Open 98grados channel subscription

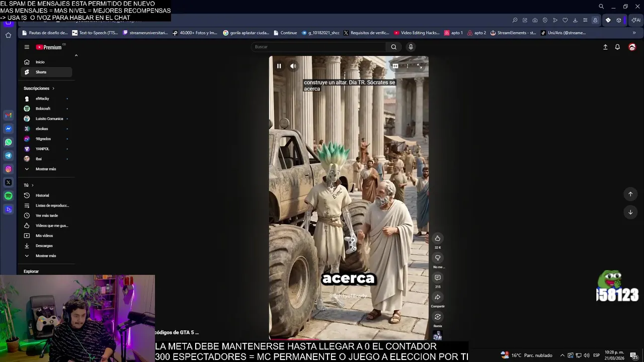[46, 139]
